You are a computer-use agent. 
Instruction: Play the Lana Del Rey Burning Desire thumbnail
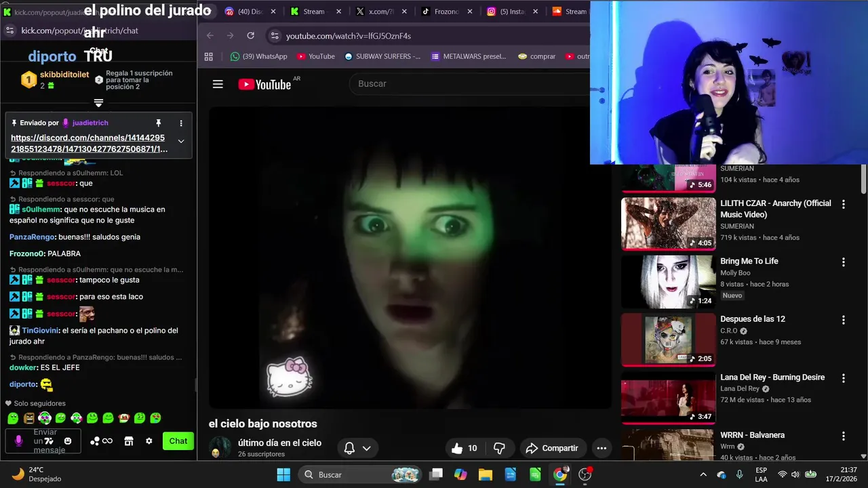pos(669,397)
